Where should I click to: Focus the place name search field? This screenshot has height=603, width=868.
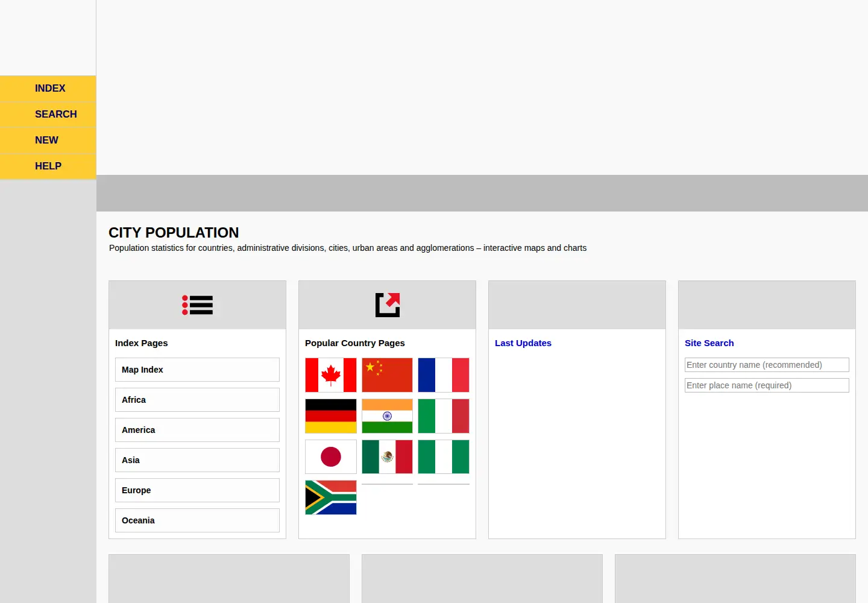(x=767, y=385)
